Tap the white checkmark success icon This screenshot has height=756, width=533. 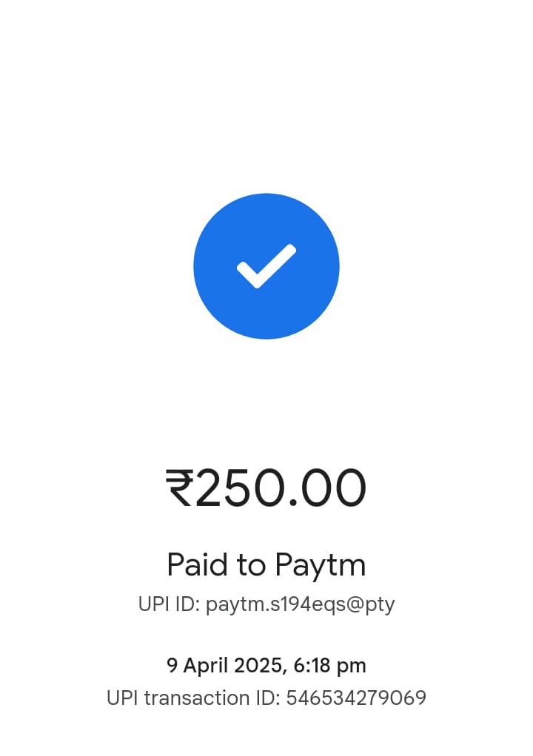pos(266,266)
